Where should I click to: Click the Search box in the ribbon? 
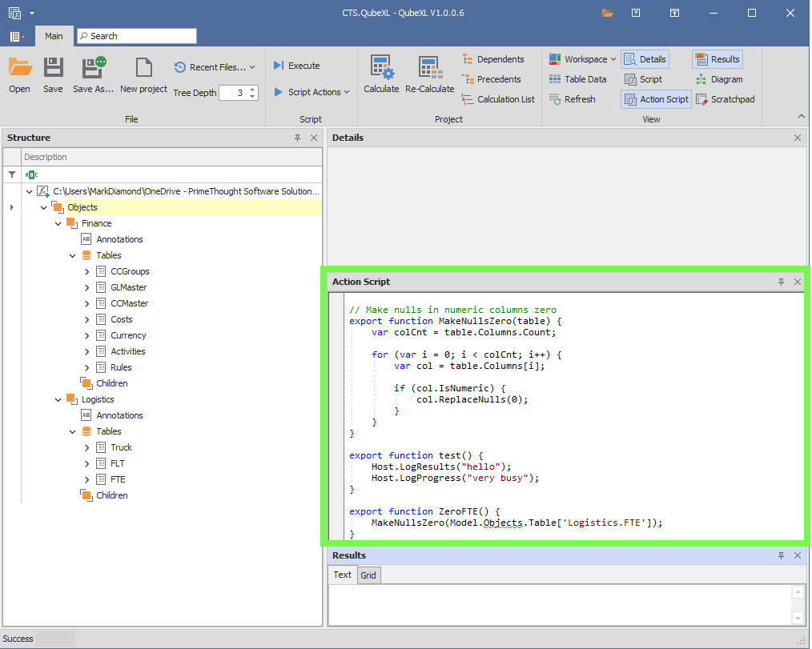[136, 36]
